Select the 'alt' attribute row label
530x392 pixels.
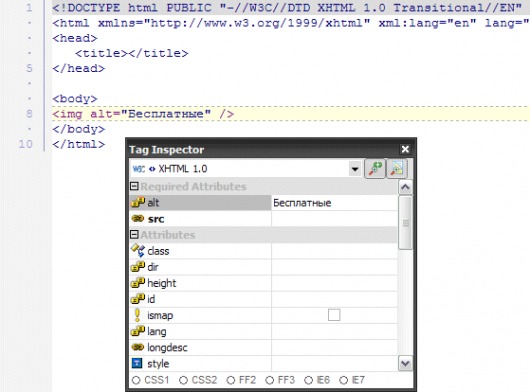click(153, 203)
